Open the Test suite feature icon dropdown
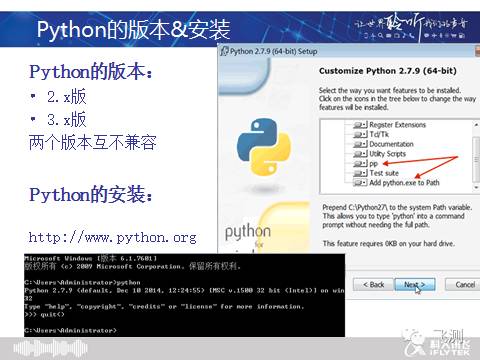 click(360, 173)
